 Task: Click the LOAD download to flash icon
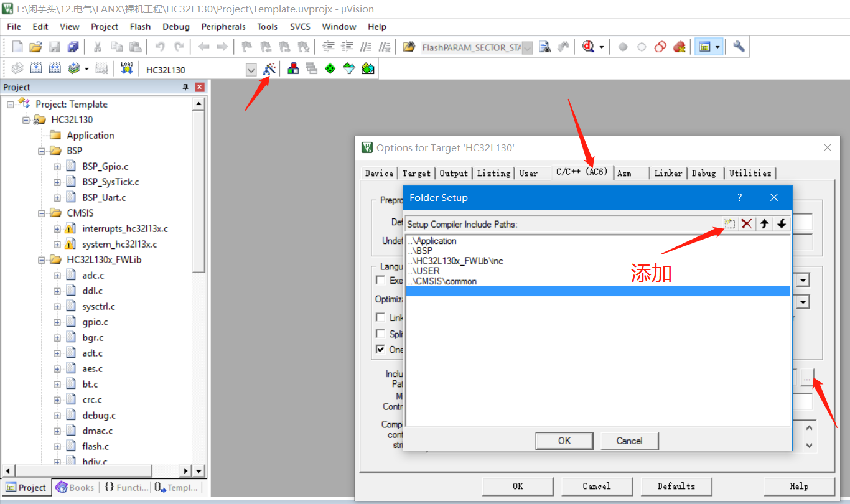tap(127, 69)
